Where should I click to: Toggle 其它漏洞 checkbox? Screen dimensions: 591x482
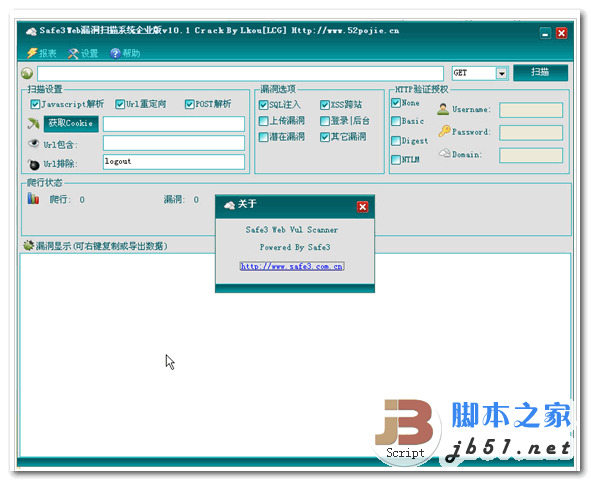pos(325,137)
